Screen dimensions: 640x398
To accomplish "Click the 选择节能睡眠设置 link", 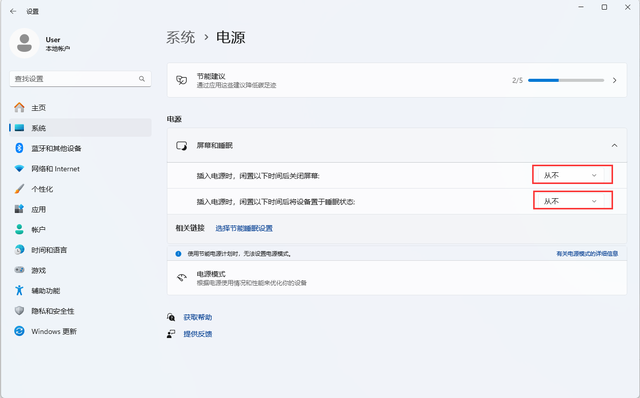I will pyautogui.click(x=244, y=228).
